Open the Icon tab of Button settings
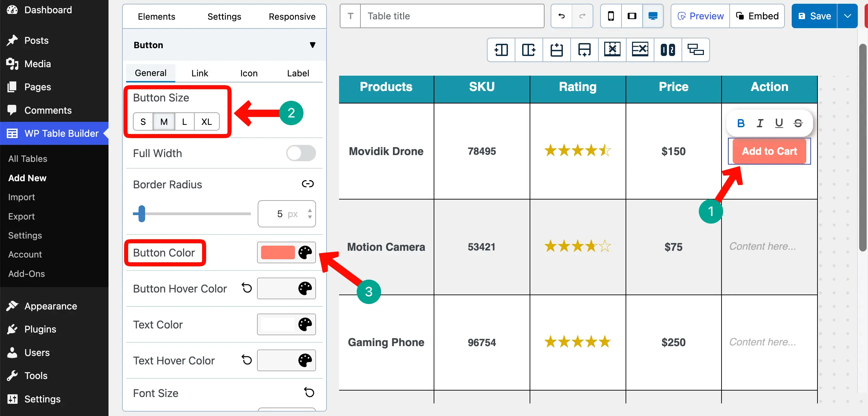Viewport: 868px width, 416px height. point(249,73)
